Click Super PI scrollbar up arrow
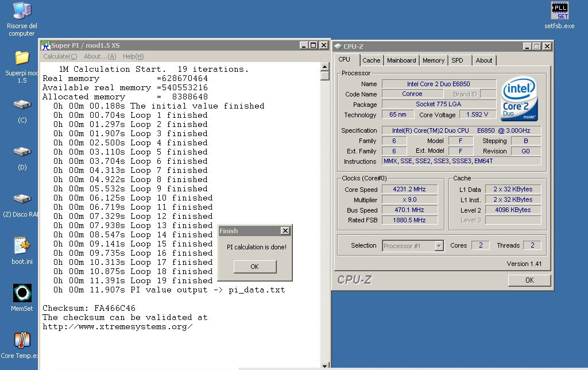 pos(325,67)
